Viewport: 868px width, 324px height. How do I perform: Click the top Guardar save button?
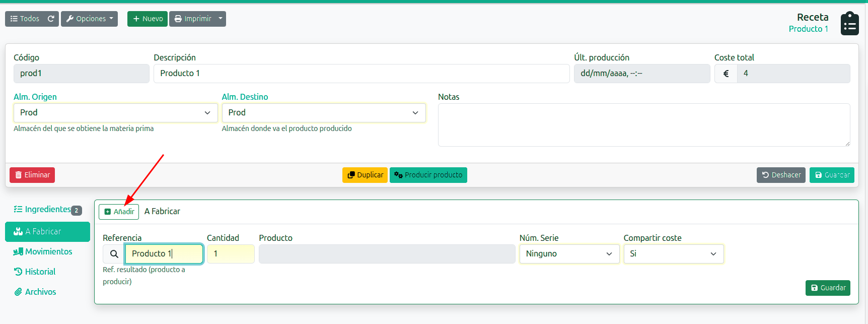[832, 175]
